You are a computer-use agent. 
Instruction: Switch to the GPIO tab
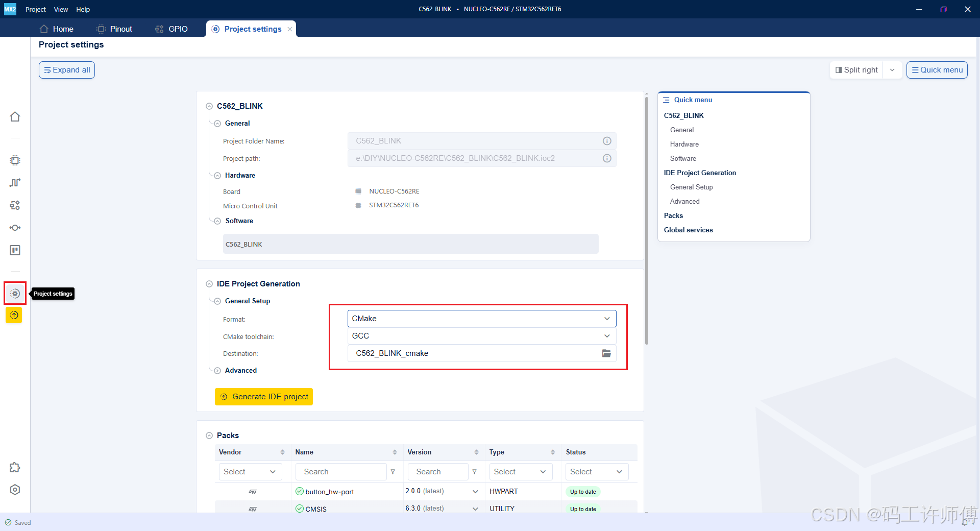click(171, 29)
